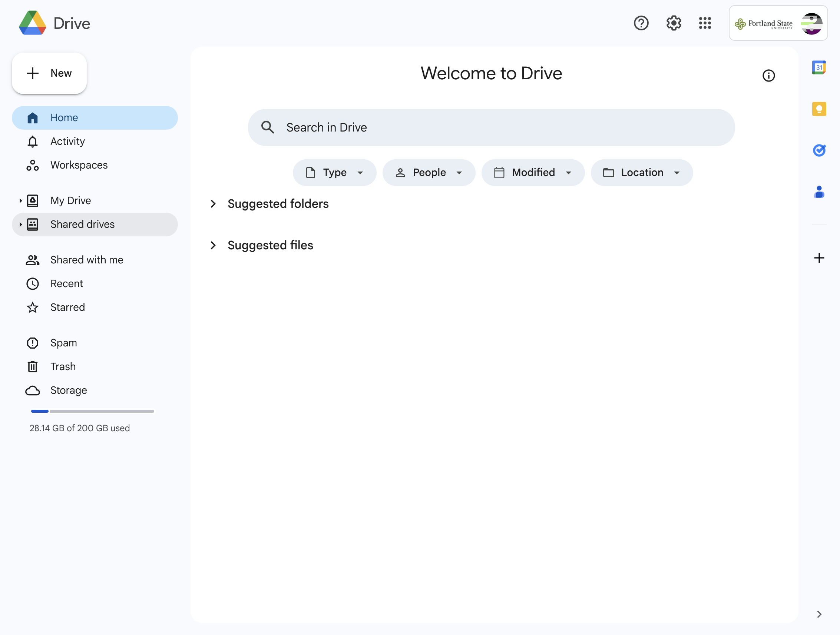Open the Type filter dropdown
The width and height of the screenshot is (840, 635).
(335, 173)
